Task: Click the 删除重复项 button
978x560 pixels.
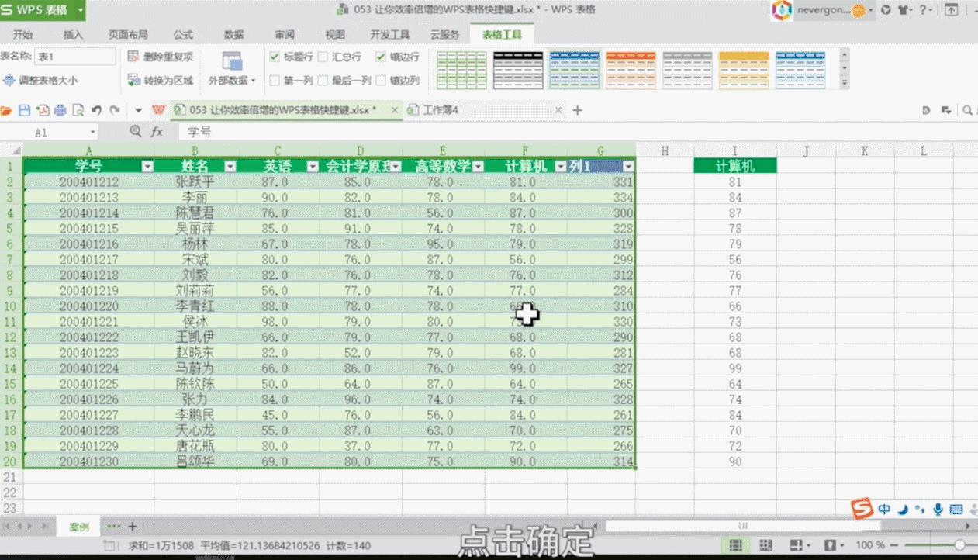Action: 161,57
